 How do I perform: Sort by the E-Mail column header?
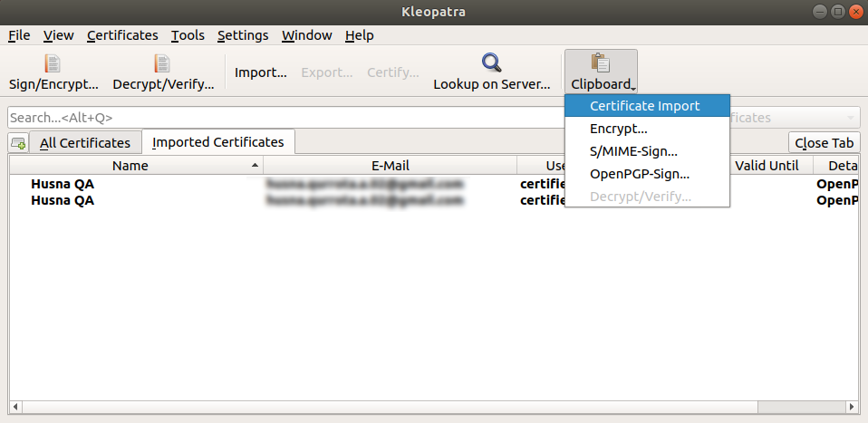(x=391, y=166)
